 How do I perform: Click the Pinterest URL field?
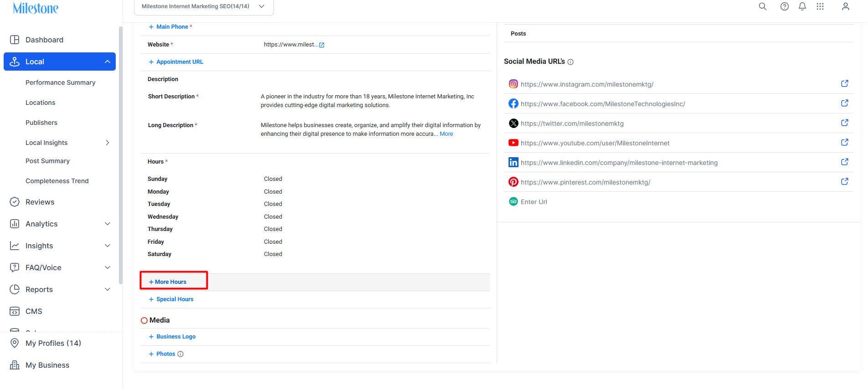tap(586, 182)
